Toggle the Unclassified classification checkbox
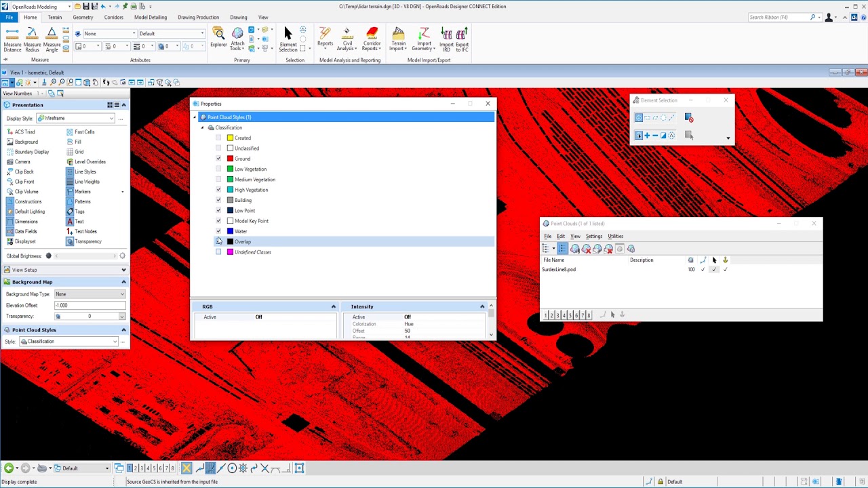 point(218,148)
